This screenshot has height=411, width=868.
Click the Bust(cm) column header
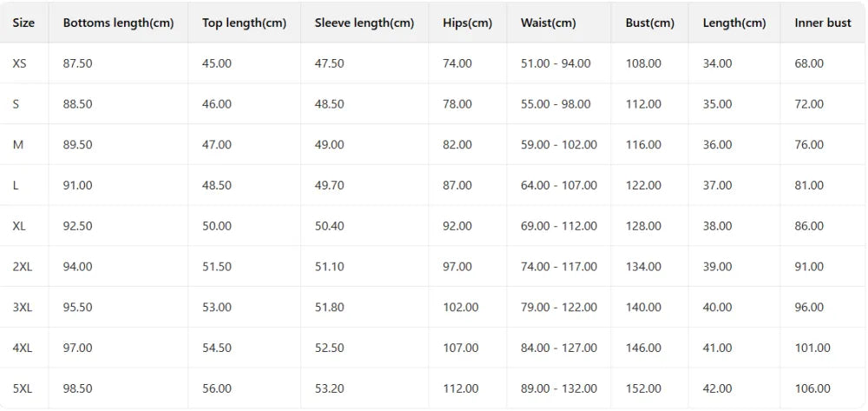650,23
